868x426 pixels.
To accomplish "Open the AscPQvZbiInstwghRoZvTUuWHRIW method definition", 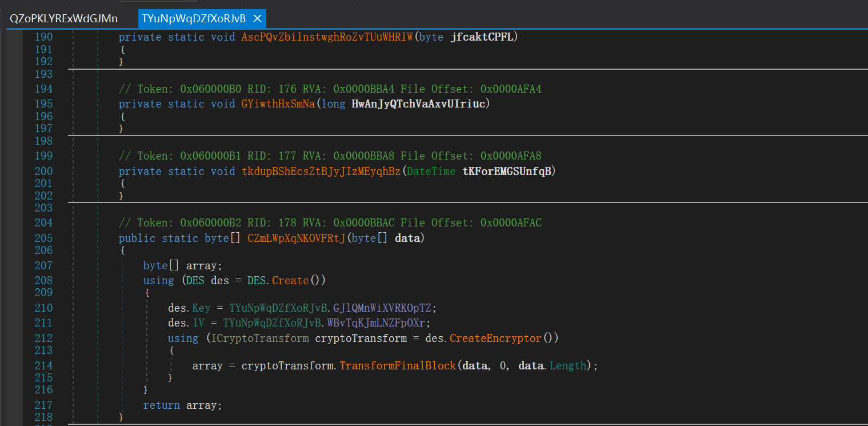I will tap(327, 37).
